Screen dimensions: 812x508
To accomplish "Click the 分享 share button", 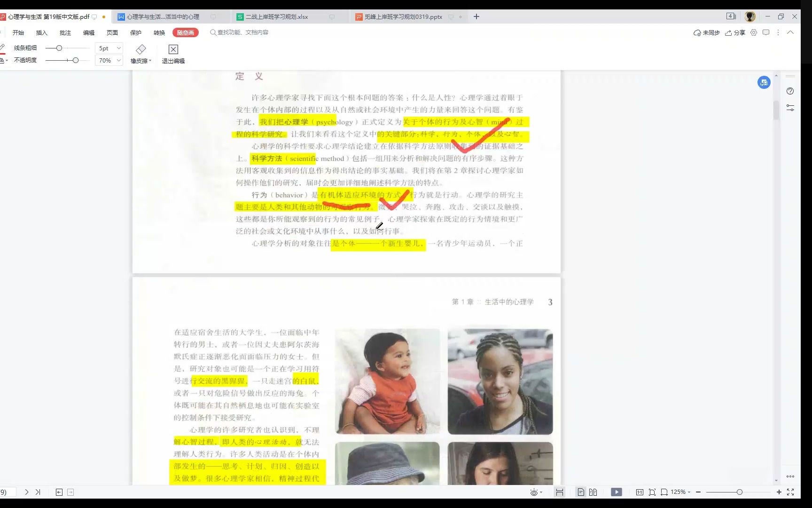I will coord(735,32).
